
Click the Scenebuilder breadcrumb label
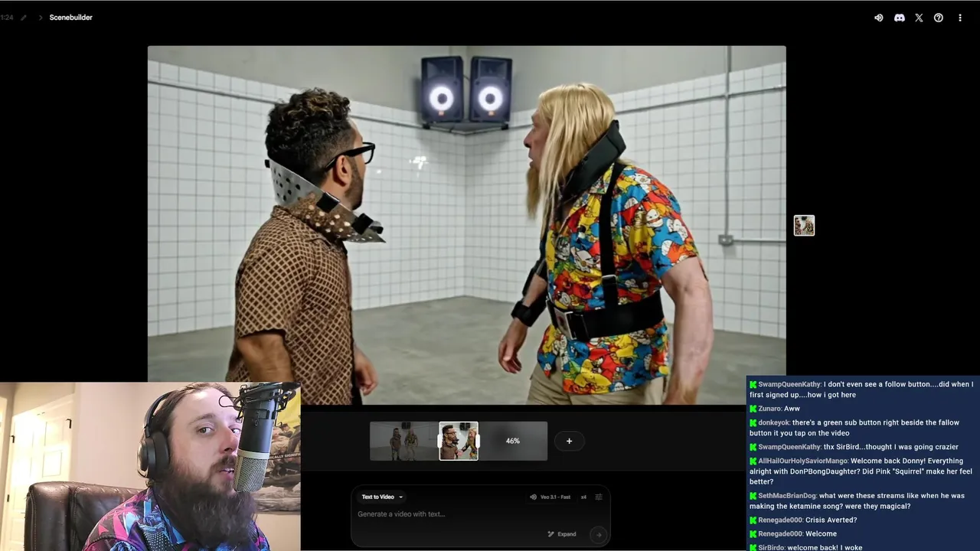pos(70,18)
